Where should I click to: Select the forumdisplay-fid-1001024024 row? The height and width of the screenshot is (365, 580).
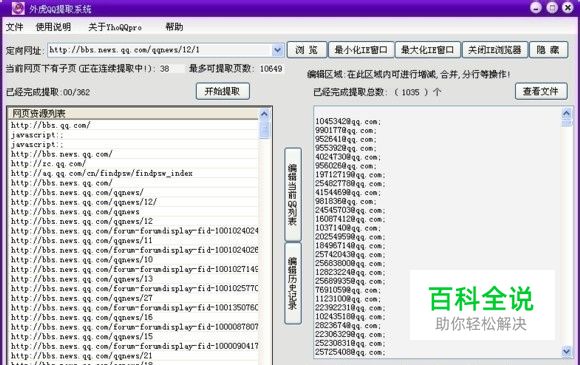coord(133,231)
